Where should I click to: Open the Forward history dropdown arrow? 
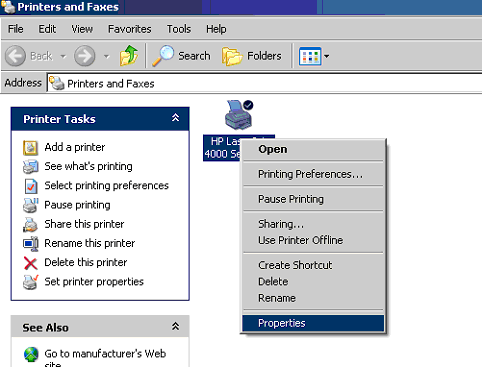[x=106, y=56]
